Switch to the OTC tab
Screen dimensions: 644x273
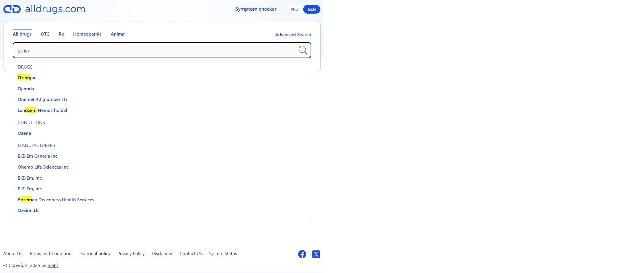45,34
